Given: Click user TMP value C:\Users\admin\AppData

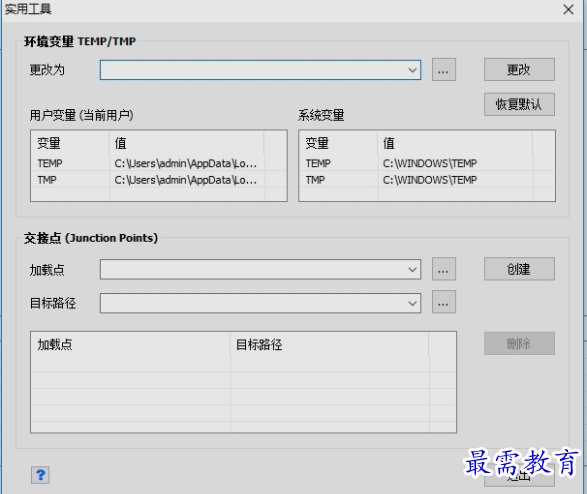Looking at the screenshot, I should (x=186, y=180).
